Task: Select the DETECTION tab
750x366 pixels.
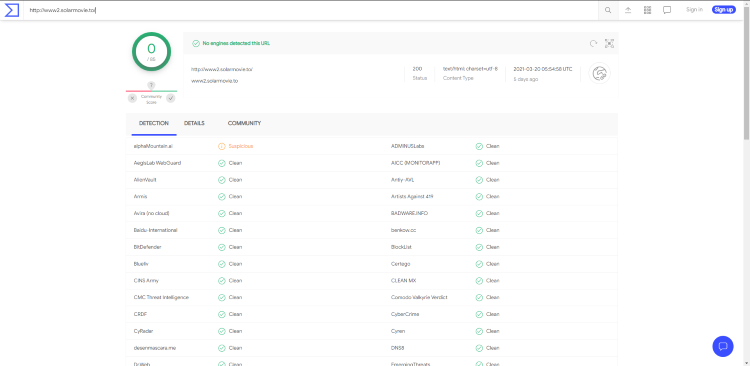Action: [x=154, y=123]
